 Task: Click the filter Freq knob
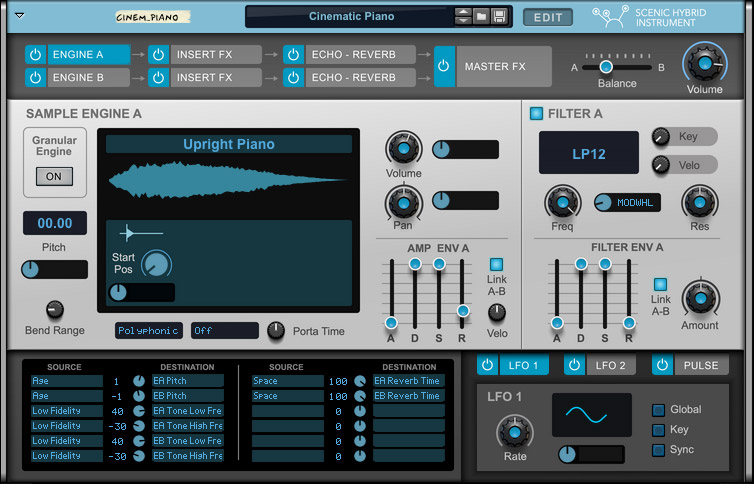[563, 202]
